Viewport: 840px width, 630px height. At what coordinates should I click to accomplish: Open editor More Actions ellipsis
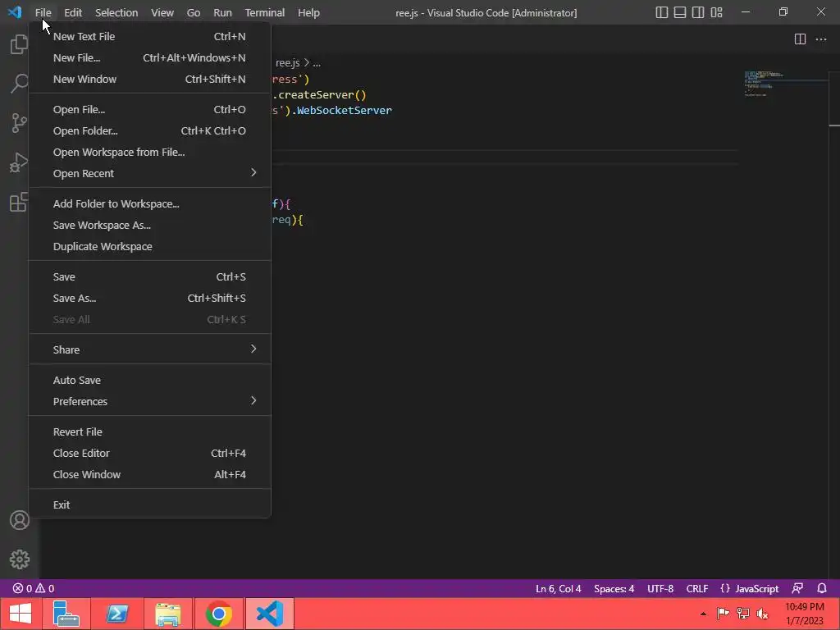pyautogui.click(x=820, y=39)
